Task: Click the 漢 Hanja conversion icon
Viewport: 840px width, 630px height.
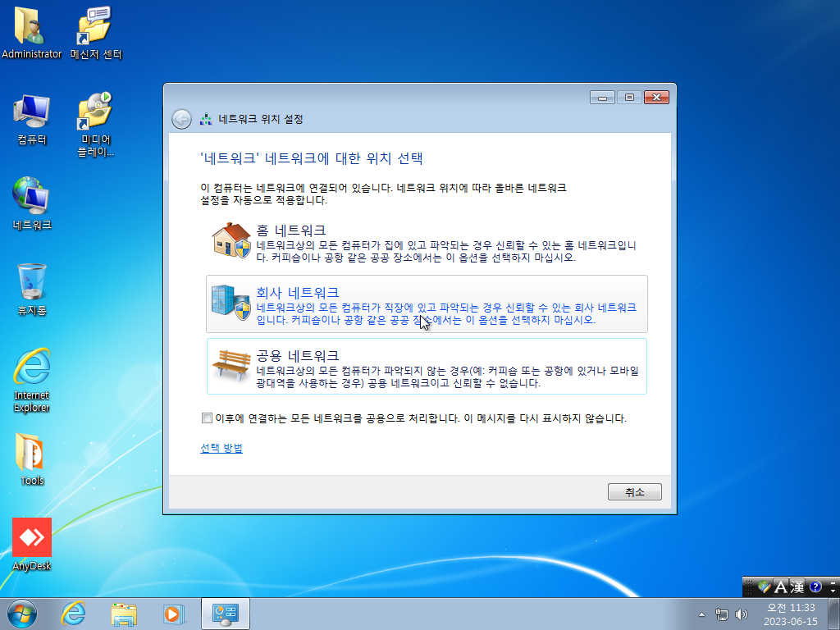Action: click(797, 587)
